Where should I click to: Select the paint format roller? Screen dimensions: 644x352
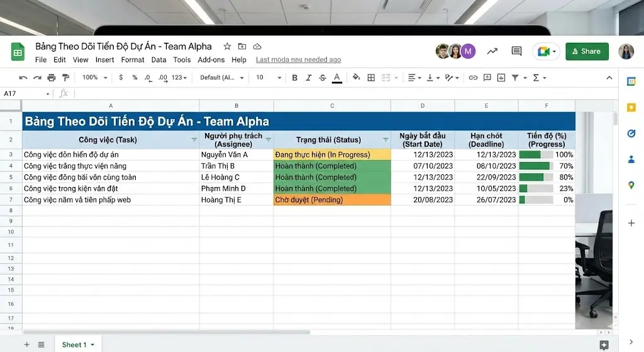click(x=65, y=77)
